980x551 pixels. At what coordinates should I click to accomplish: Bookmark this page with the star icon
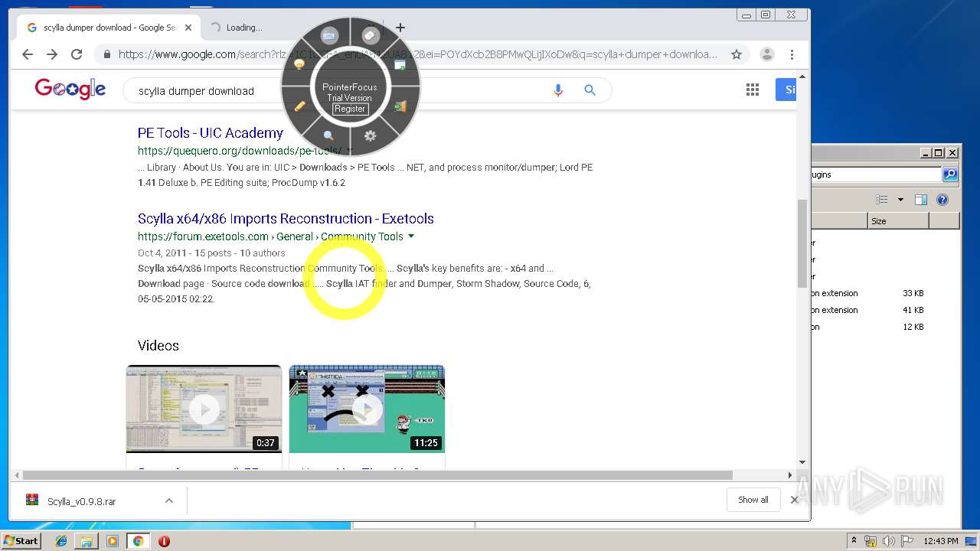tap(737, 54)
